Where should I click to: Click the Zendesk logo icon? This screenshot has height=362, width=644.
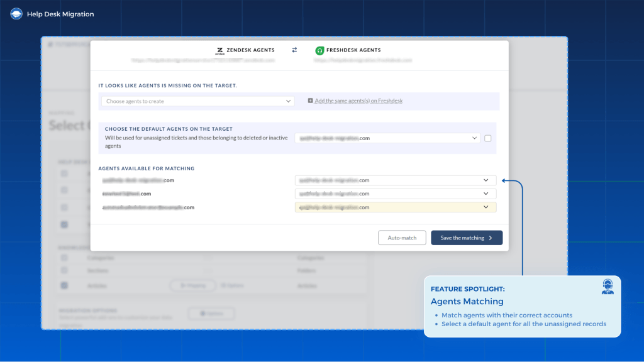(220, 50)
